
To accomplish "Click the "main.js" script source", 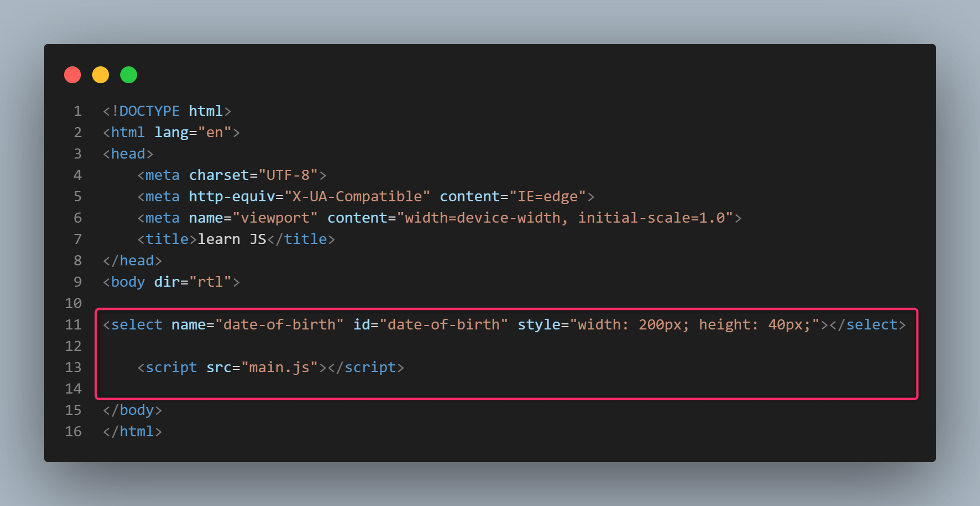I will pyautogui.click(x=280, y=368).
